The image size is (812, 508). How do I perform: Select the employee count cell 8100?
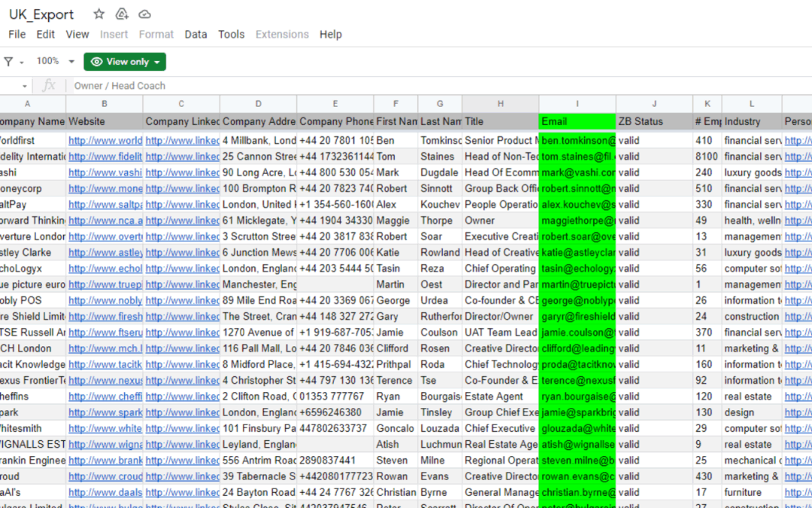pos(707,157)
